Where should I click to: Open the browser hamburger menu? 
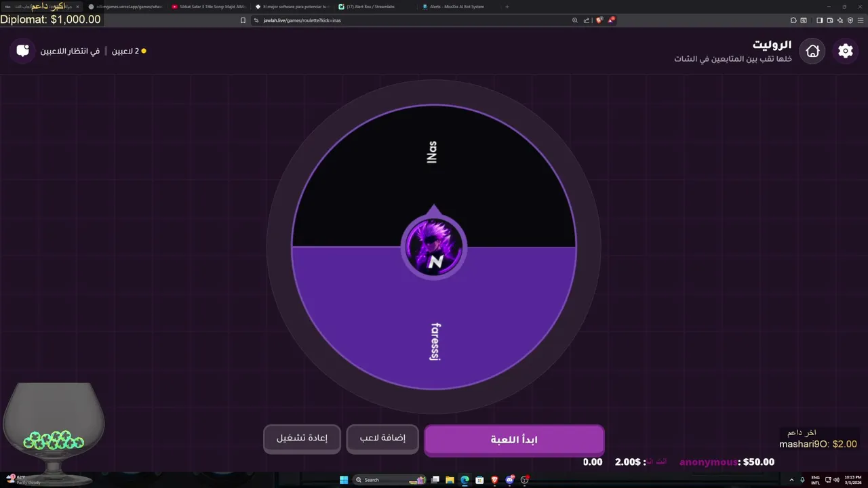click(x=861, y=20)
